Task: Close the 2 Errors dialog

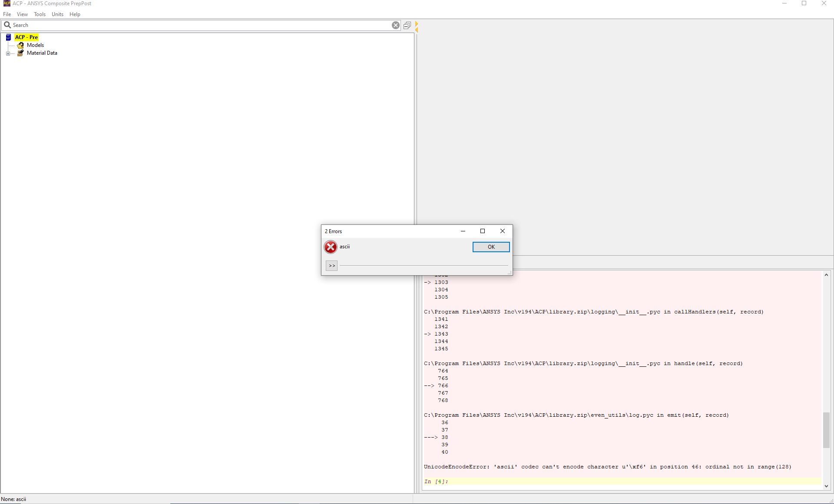Action: click(x=503, y=231)
